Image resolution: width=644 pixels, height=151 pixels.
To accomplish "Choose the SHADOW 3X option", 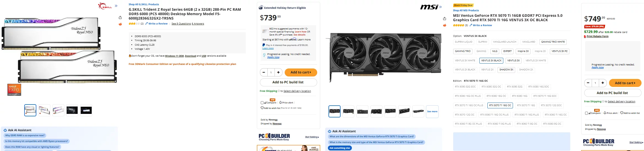I will pos(506,70).
